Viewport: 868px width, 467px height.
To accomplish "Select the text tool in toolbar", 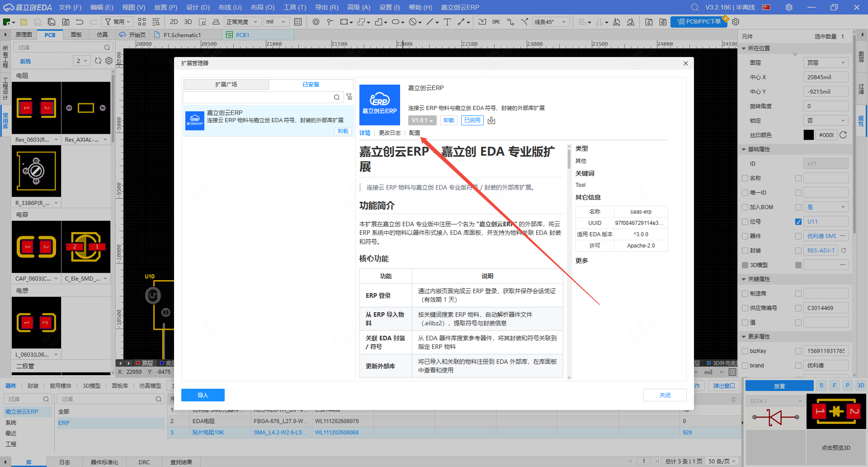I will pyautogui.click(x=447, y=22).
